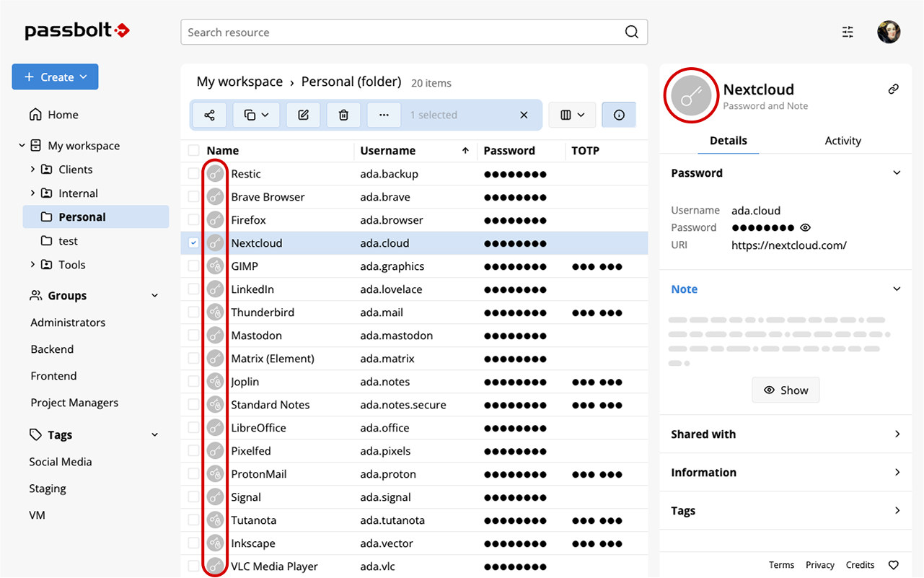Expand the Tools folder chevron
The height and width of the screenshot is (578, 924).
coord(32,265)
